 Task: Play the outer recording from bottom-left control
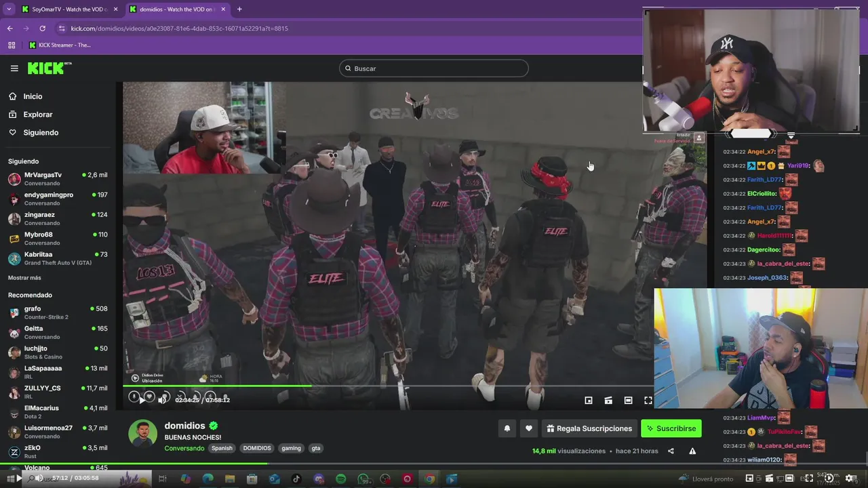[18, 479]
